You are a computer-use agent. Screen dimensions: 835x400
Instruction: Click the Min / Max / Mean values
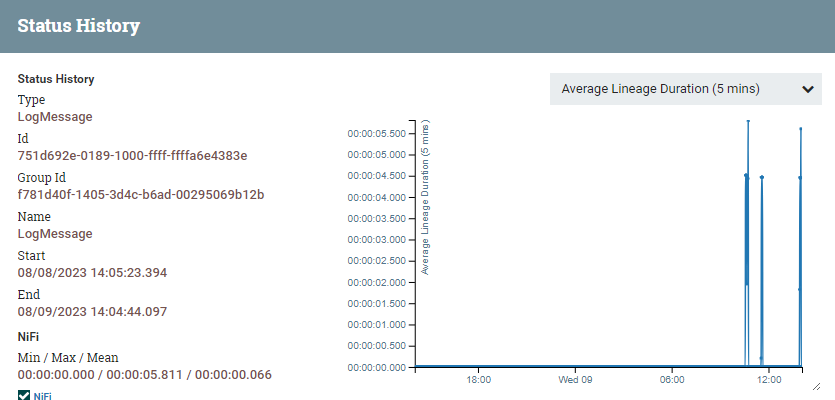(145, 374)
